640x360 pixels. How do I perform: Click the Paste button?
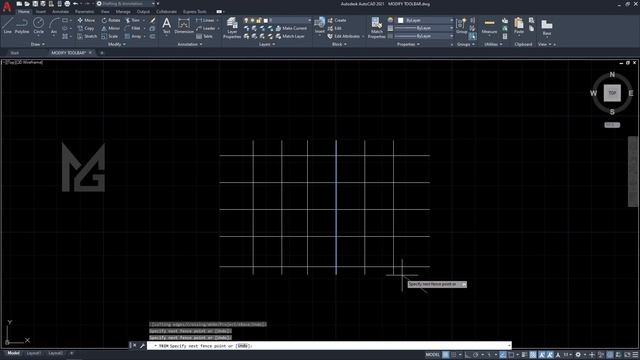(519, 25)
